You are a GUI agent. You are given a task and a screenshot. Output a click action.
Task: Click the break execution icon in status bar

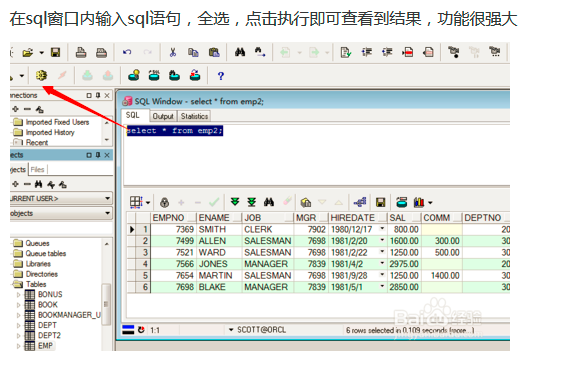141,330
